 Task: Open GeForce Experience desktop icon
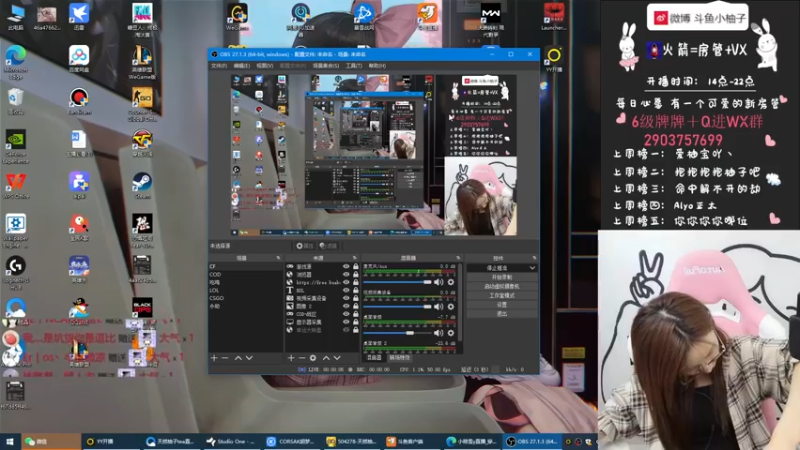coord(16,146)
